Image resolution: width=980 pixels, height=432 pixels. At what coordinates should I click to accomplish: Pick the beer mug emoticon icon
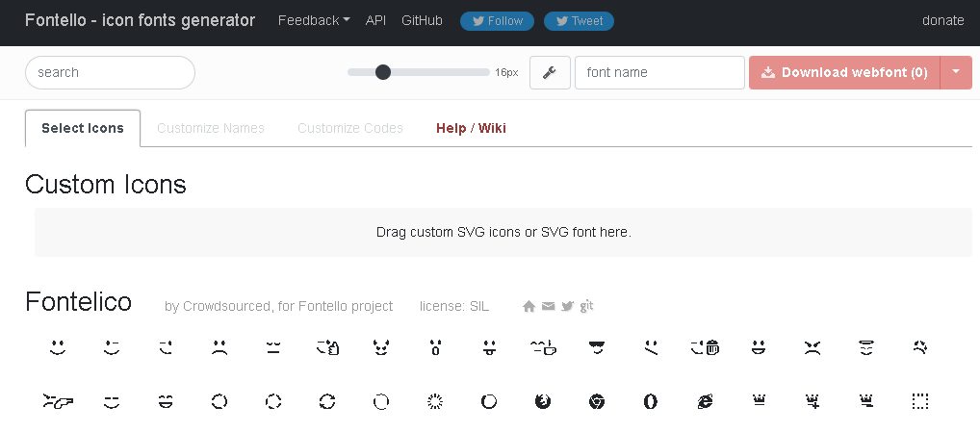705,347
